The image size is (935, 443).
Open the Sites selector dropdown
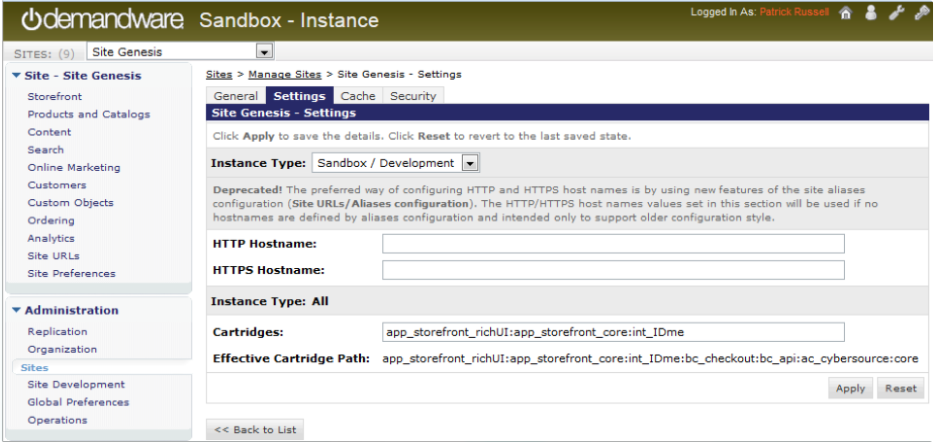tap(180, 52)
